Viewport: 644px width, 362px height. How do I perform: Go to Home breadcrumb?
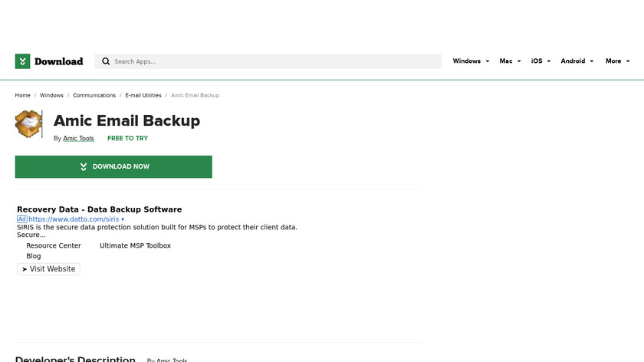click(x=23, y=95)
